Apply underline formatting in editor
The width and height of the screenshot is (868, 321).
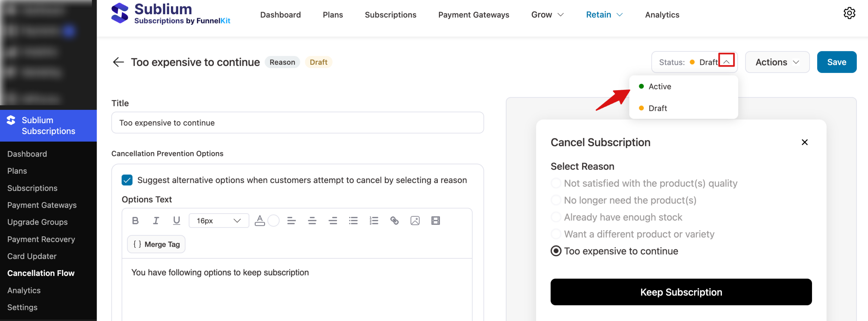coord(176,221)
